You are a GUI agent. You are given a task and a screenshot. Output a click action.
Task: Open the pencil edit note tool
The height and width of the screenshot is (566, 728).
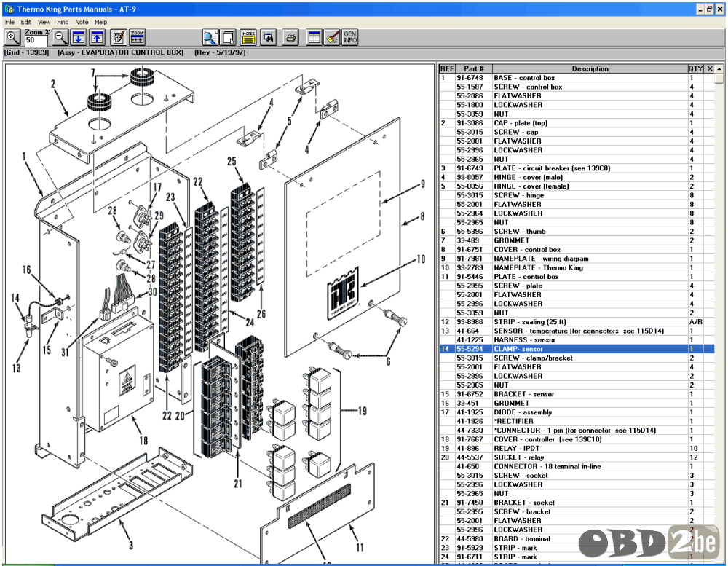pos(119,37)
